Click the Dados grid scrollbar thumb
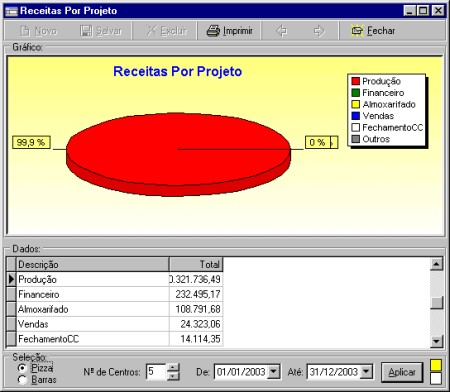 coord(436,303)
